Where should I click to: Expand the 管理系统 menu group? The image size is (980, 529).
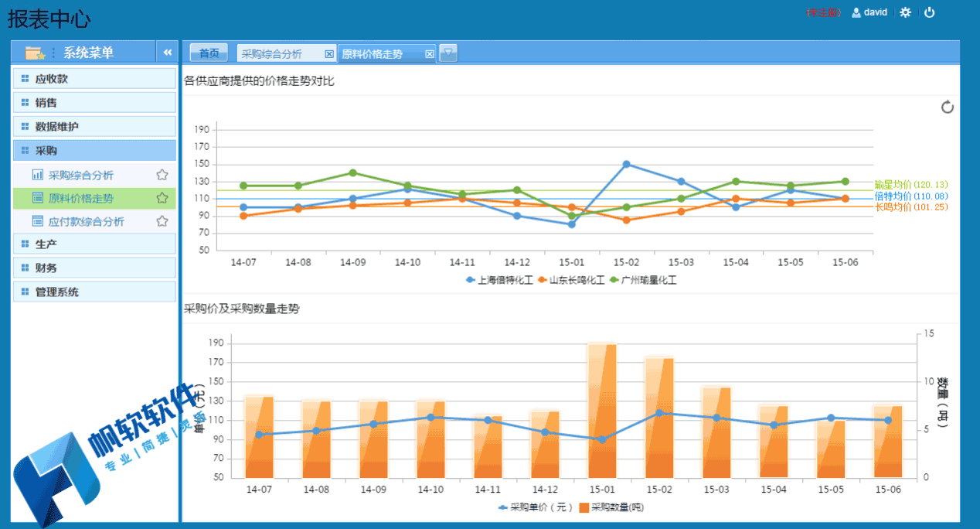click(95, 292)
